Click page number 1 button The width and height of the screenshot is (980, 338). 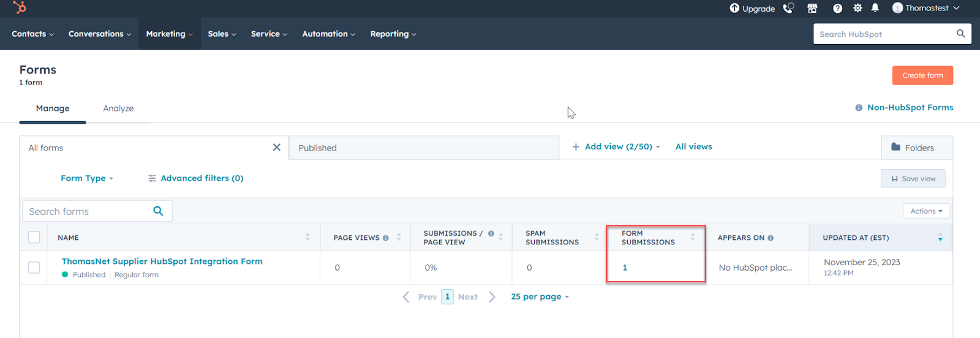pyautogui.click(x=448, y=297)
